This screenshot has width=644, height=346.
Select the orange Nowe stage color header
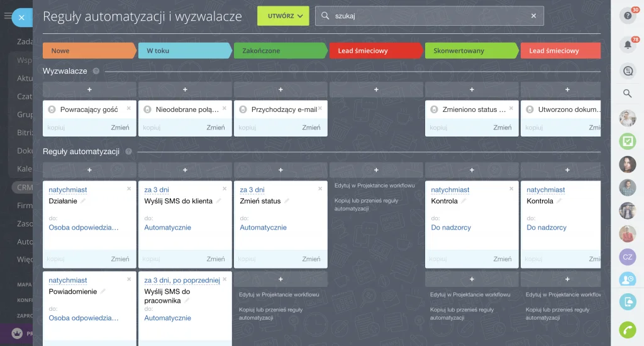tap(88, 51)
